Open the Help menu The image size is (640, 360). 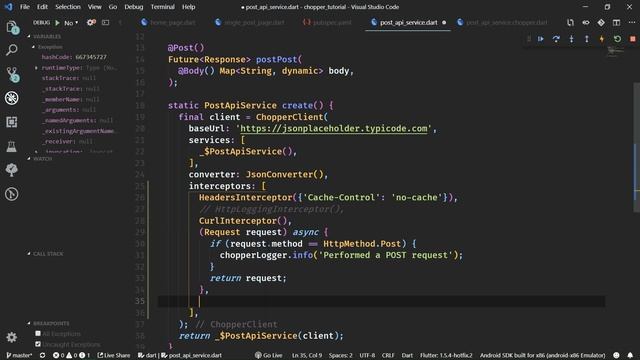[x=188, y=7]
